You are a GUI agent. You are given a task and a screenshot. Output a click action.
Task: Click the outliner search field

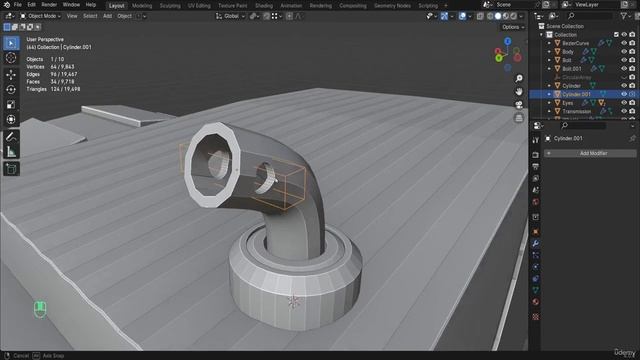[x=590, y=16]
